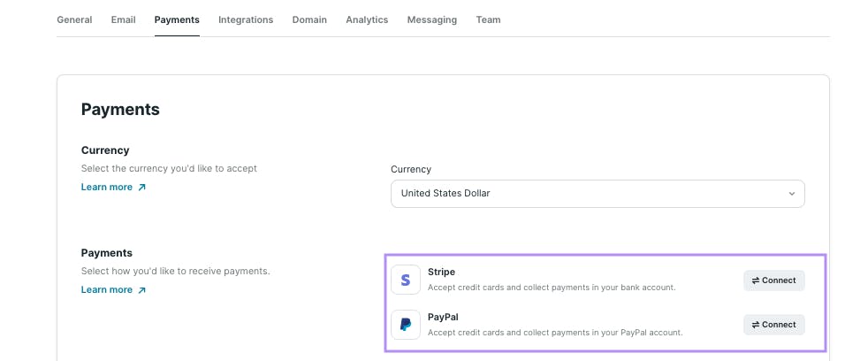Open the General settings tab
The image size is (868, 361).
click(x=74, y=19)
